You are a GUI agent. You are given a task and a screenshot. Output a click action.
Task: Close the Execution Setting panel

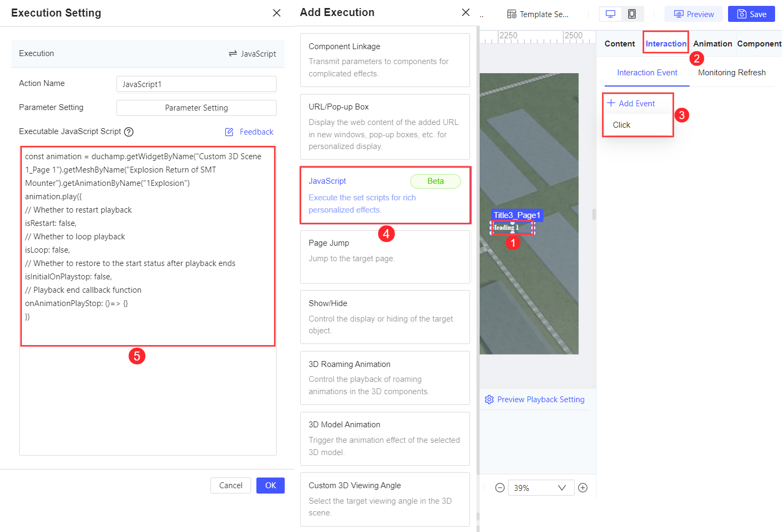click(277, 13)
